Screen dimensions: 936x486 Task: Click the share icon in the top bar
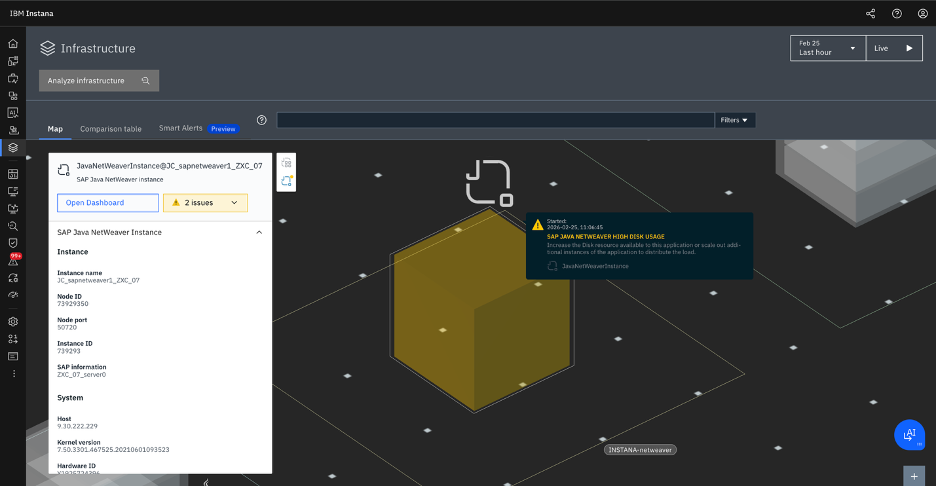pyautogui.click(x=870, y=14)
